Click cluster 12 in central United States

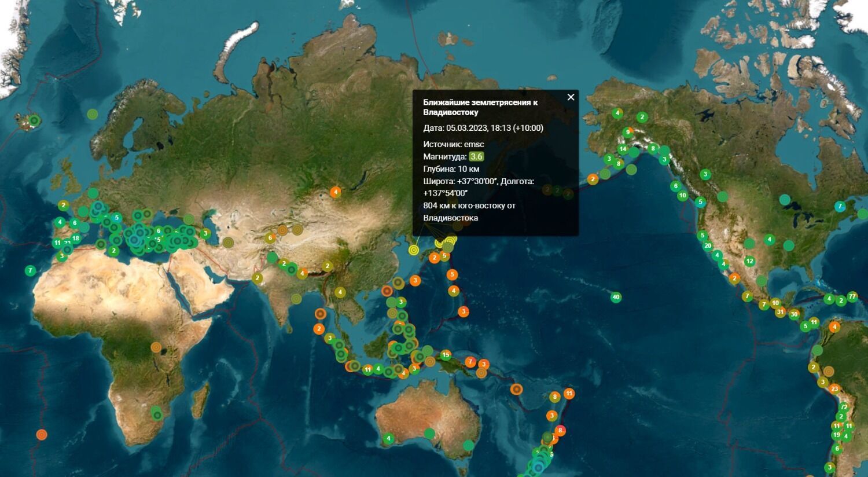click(750, 261)
